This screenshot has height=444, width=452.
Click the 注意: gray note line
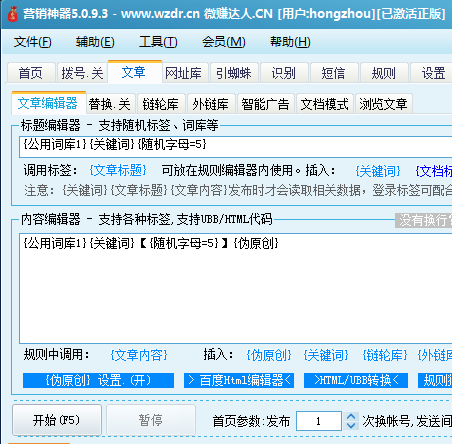point(238,191)
